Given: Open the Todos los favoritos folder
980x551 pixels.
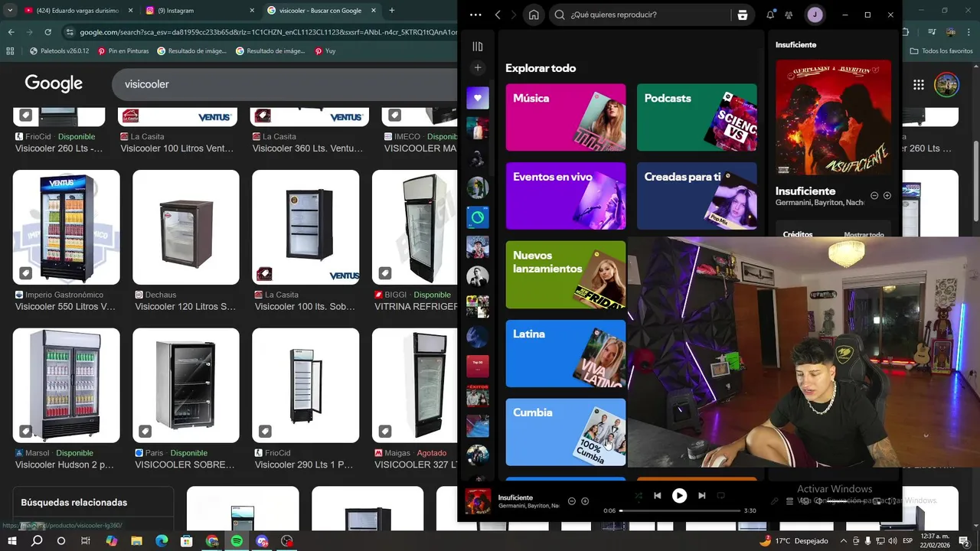Looking at the screenshot, I should 942,51.
